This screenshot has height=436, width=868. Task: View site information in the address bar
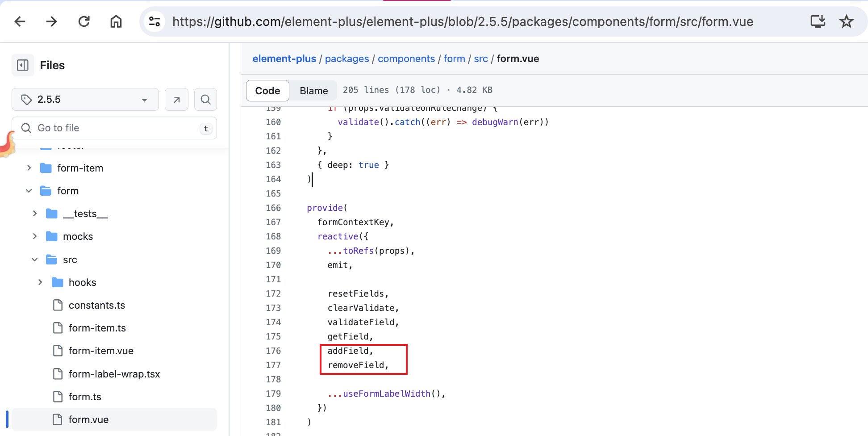coord(154,21)
